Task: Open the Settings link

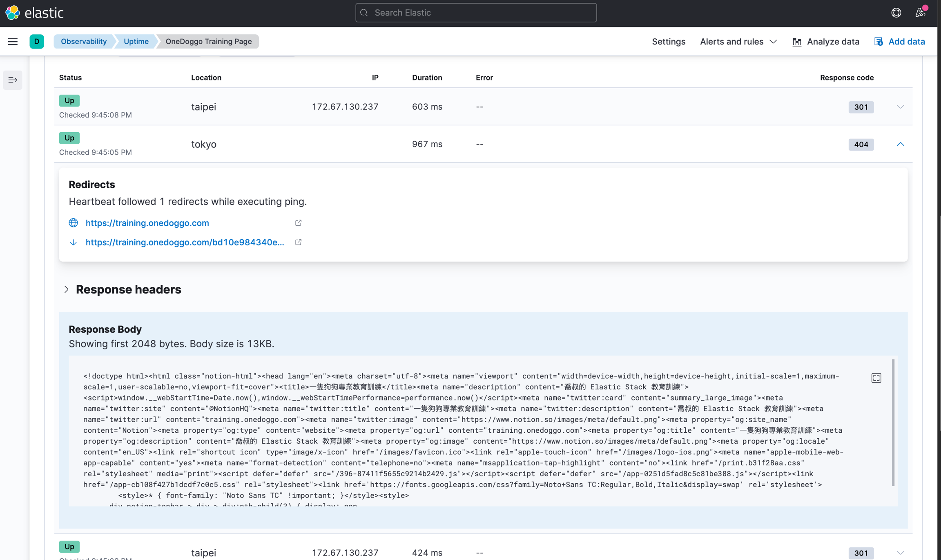Action: (x=668, y=42)
